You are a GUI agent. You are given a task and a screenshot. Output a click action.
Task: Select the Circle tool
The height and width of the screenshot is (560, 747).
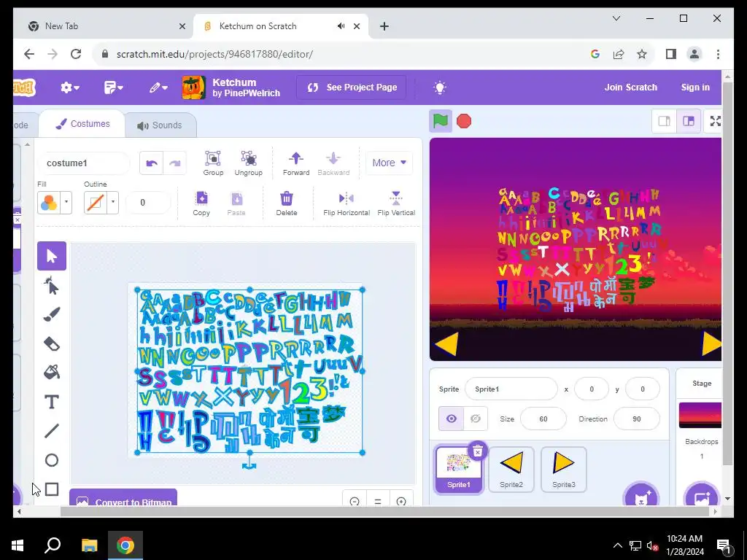click(x=52, y=460)
